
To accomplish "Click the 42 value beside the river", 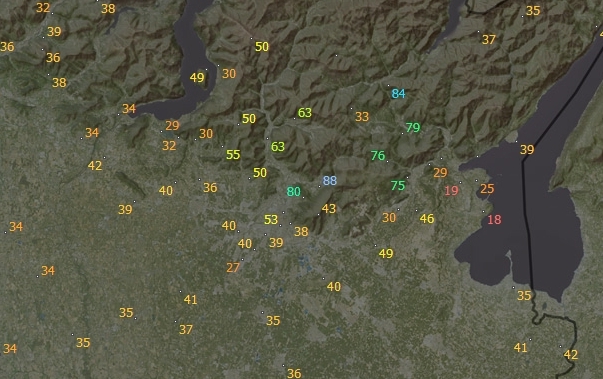I will pos(571,354).
